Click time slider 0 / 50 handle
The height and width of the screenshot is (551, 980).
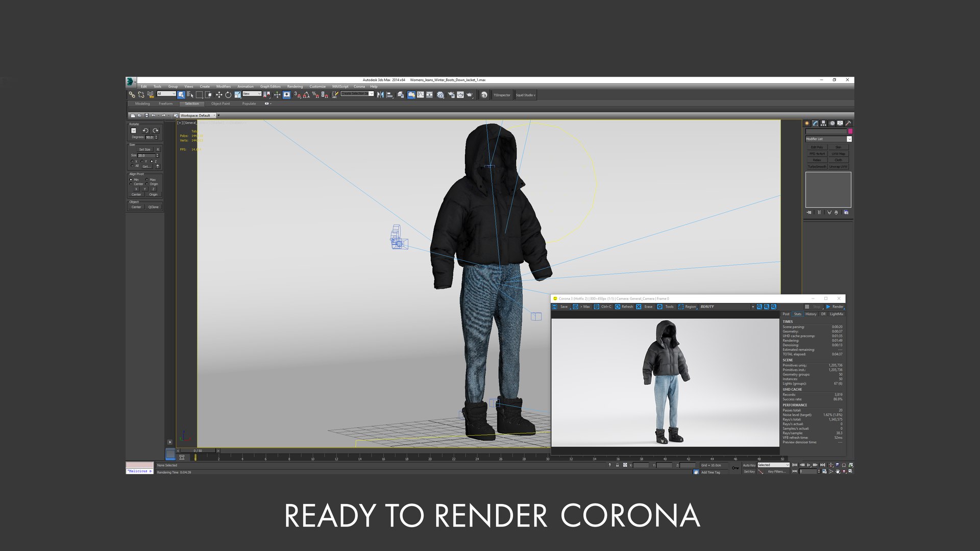(x=197, y=450)
